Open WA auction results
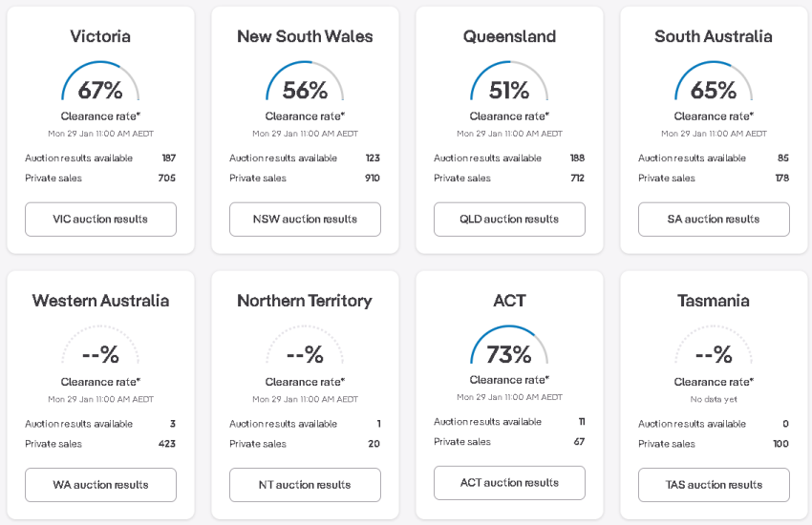 click(x=100, y=485)
